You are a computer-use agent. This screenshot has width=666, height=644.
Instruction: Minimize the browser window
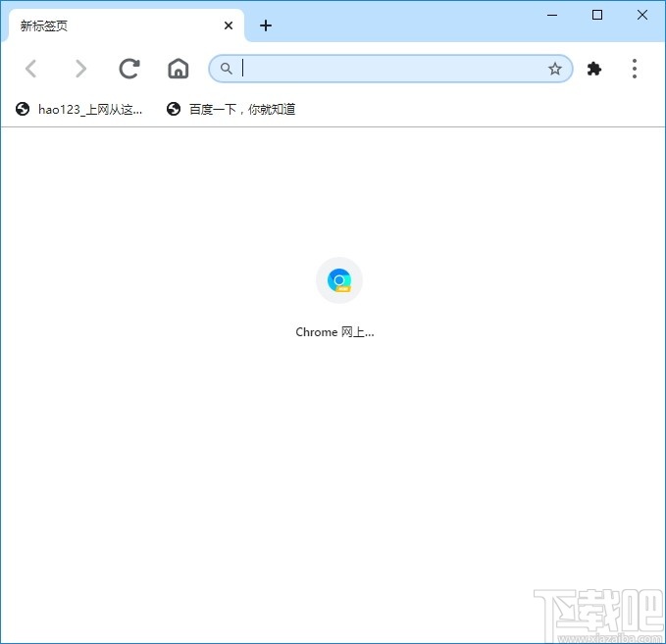(x=552, y=16)
